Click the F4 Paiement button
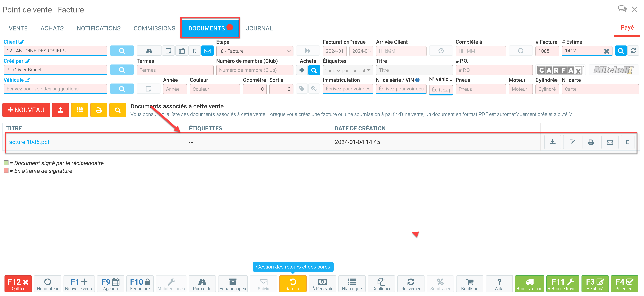This screenshot has width=644, height=296. coord(624,284)
